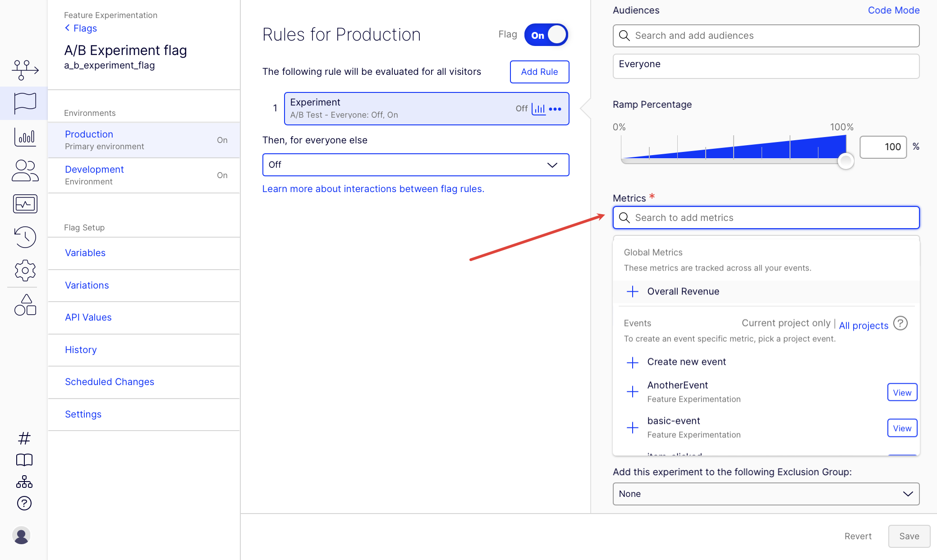Switch to the Development environment
The height and width of the screenshot is (560, 937).
click(x=94, y=169)
